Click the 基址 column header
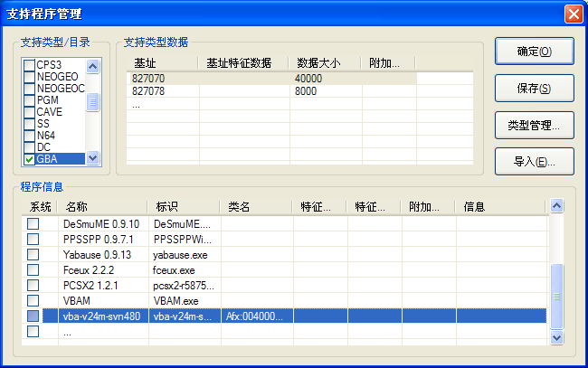Viewport: 588px width, 368px height. pyautogui.click(x=161, y=62)
